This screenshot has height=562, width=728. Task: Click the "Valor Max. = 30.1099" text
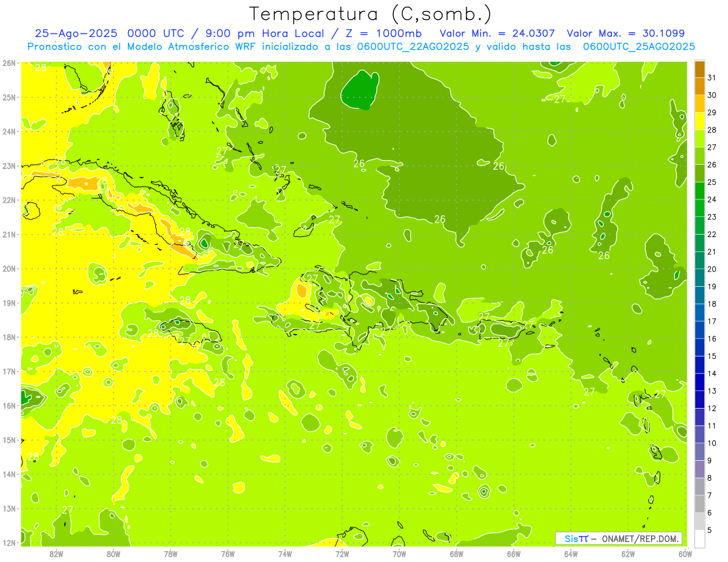(x=625, y=34)
